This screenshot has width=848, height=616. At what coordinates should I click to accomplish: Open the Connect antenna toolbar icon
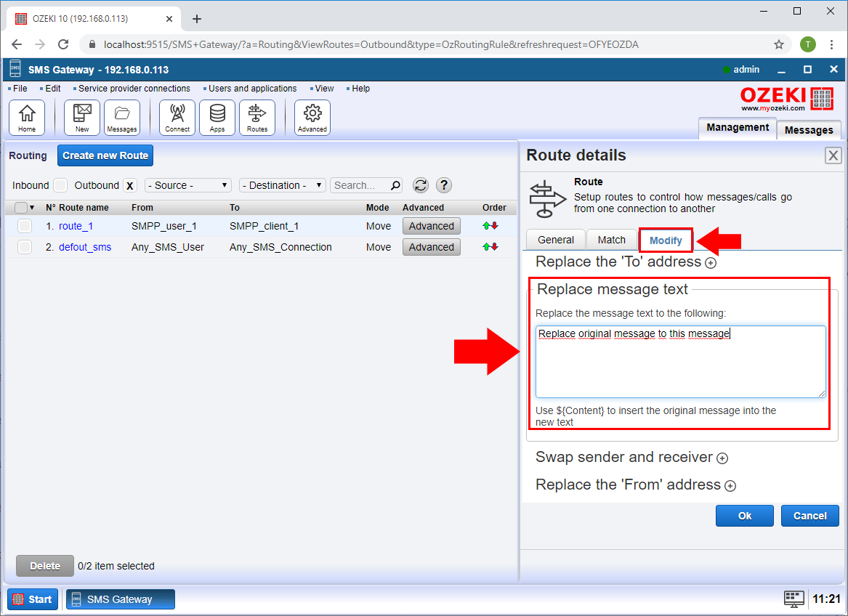(x=177, y=118)
